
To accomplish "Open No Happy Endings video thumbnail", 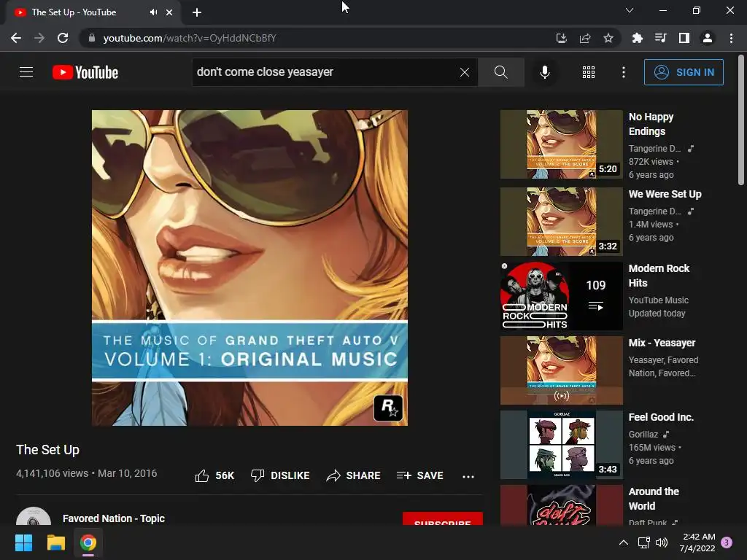I will (561, 144).
